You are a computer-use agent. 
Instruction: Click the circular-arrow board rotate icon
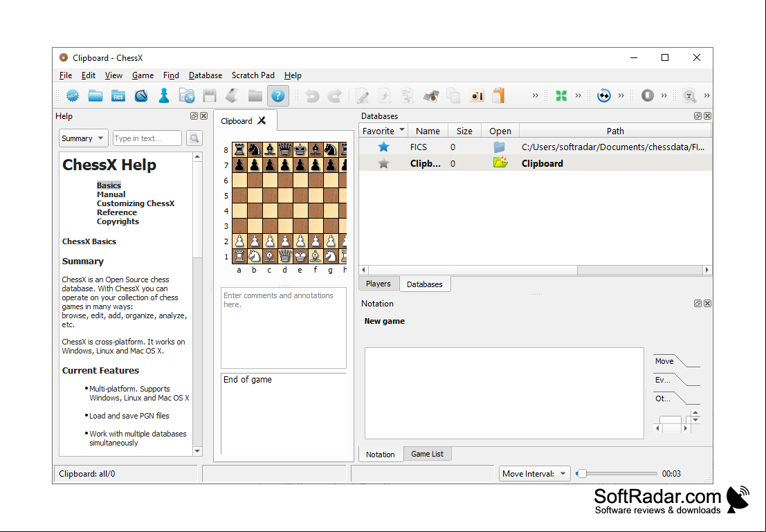coord(604,95)
